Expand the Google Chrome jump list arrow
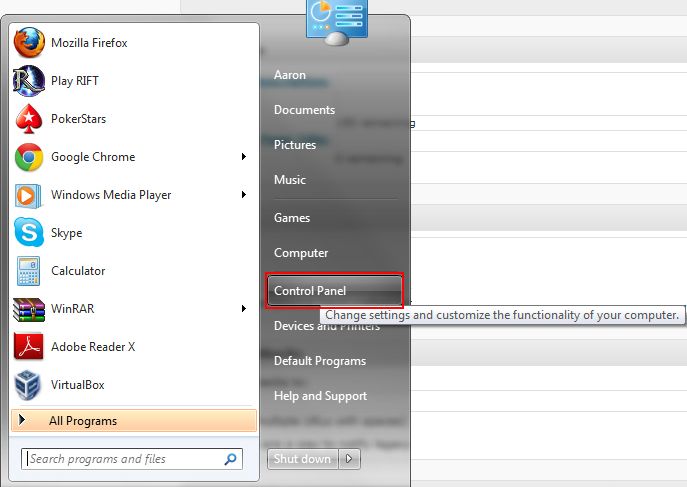Image resolution: width=687 pixels, height=487 pixels. click(244, 157)
